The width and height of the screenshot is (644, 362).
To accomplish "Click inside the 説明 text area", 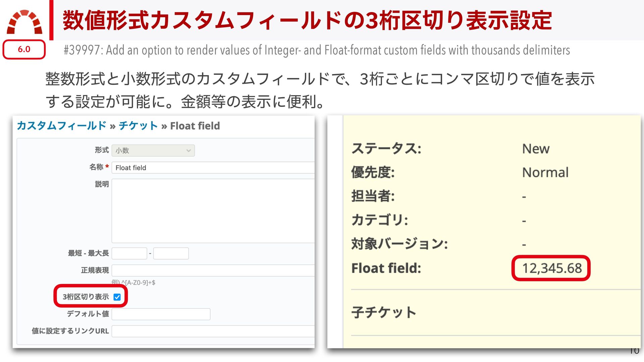I will [x=213, y=210].
